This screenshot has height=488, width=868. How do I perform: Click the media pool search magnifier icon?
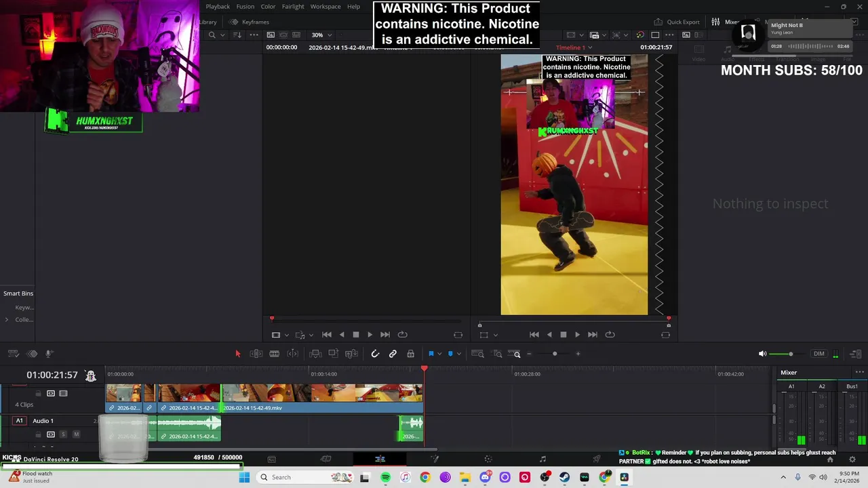point(212,35)
